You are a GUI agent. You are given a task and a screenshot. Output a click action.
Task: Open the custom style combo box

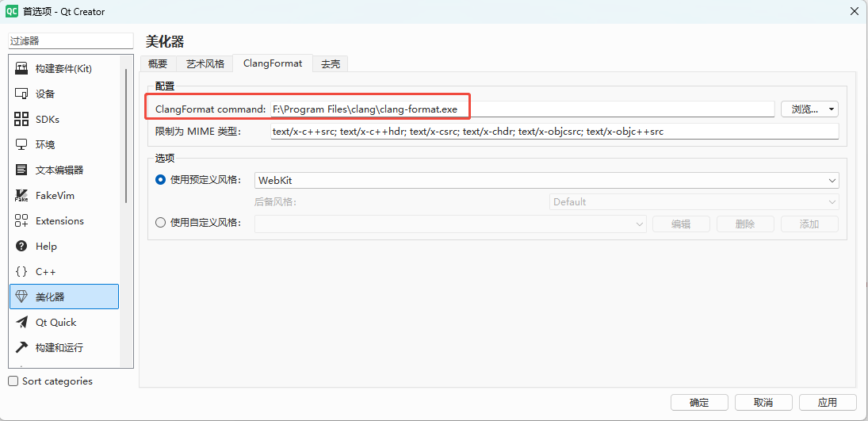(450, 224)
